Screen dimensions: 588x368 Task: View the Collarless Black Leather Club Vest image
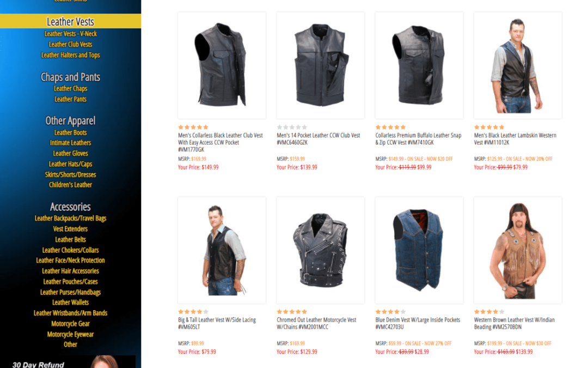pyautogui.click(x=222, y=65)
